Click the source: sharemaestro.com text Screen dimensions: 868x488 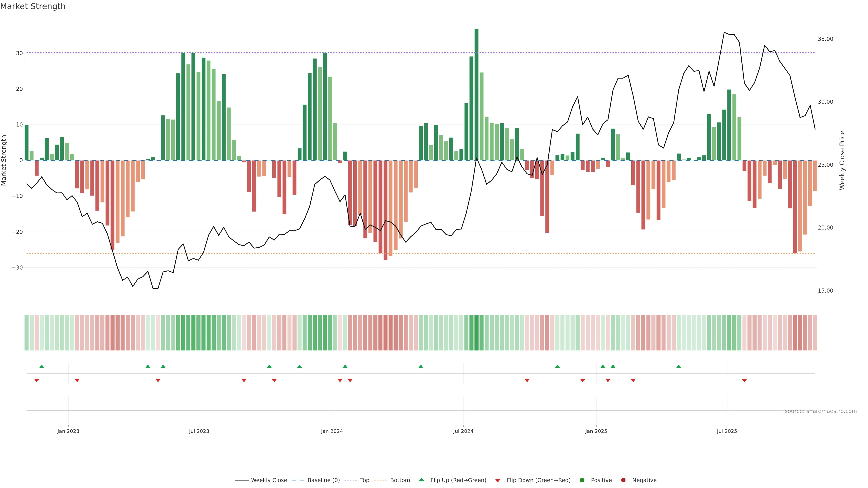(x=821, y=411)
